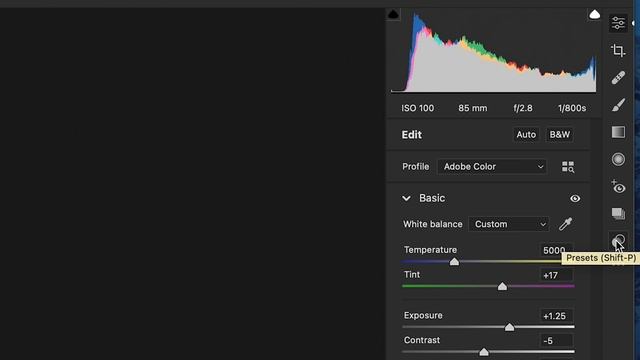This screenshot has height=360, width=640.
Task: Collapse the Basic section chevron
Action: click(x=406, y=198)
